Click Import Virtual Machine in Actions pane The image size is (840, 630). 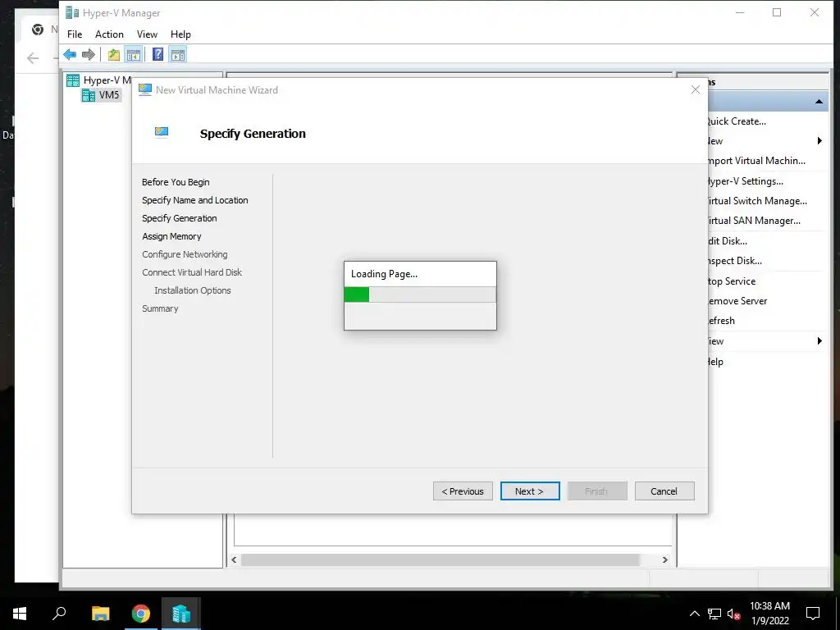click(756, 161)
